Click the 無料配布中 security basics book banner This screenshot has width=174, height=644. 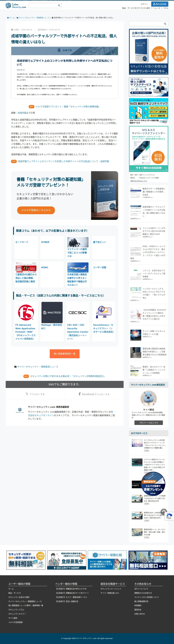[149, 52]
